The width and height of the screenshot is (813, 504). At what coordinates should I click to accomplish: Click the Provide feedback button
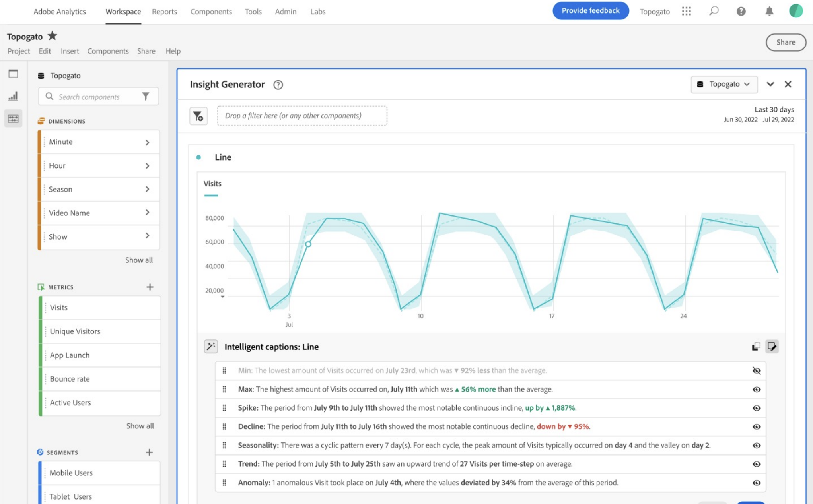(590, 11)
